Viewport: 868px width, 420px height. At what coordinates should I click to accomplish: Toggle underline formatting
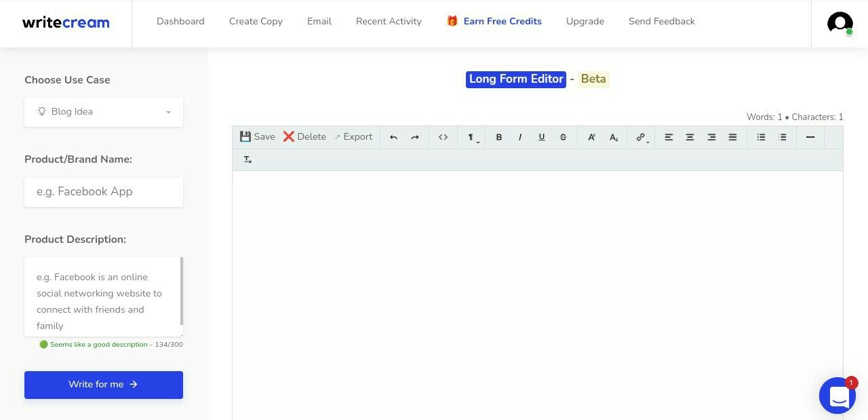coord(541,136)
